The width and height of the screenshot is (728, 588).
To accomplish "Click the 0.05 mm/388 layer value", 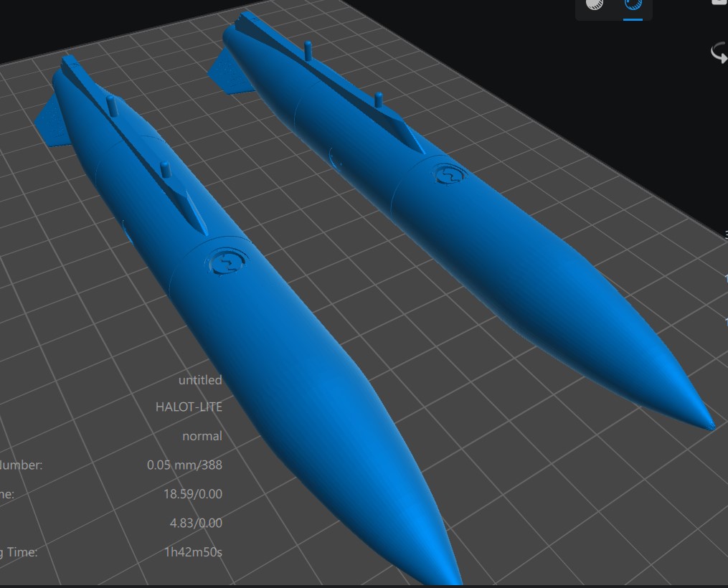I will (x=184, y=465).
